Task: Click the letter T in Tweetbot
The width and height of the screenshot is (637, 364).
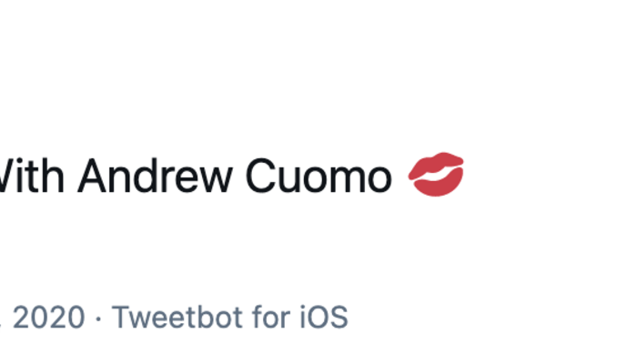Action: tap(119, 318)
